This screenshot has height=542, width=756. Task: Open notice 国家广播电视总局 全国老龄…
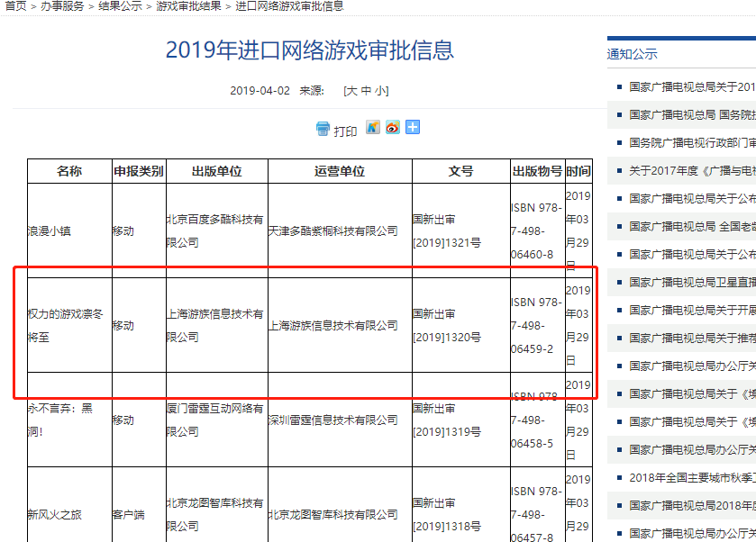click(692, 227)
